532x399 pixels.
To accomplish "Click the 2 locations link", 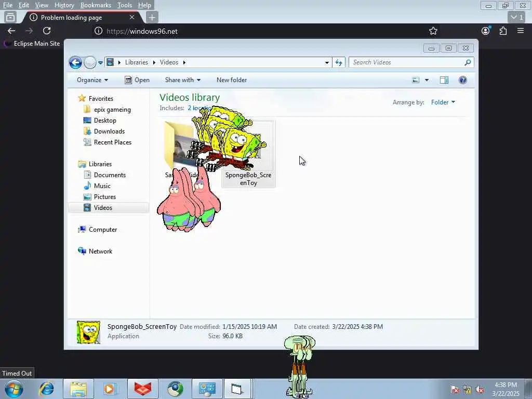I will pos(199,108).
